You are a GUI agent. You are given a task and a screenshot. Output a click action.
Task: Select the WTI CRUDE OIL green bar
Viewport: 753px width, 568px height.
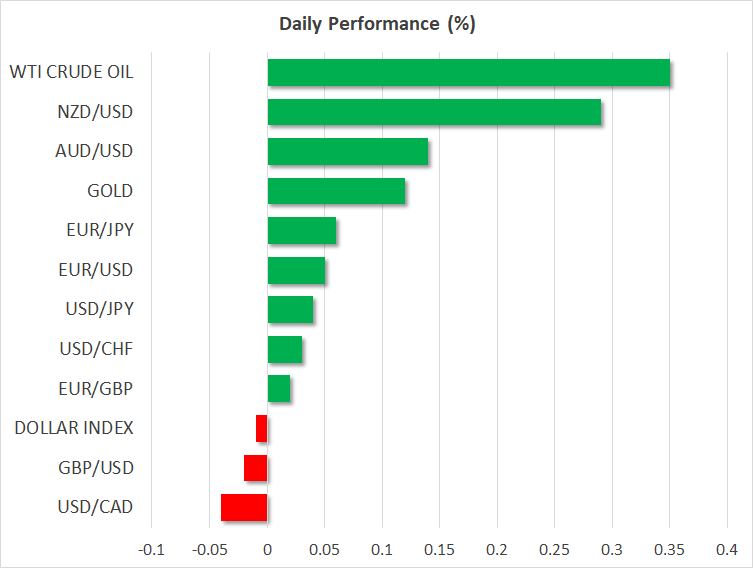pos(468,73)
